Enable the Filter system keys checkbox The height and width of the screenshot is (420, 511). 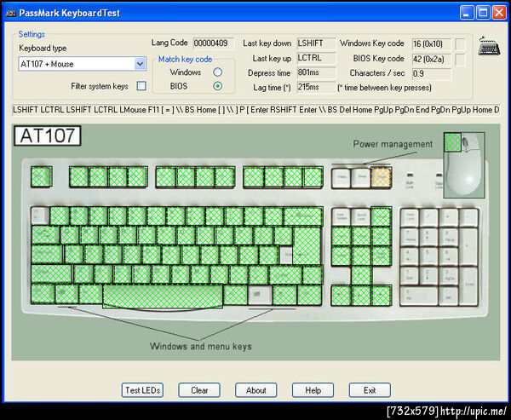point(141,86)
